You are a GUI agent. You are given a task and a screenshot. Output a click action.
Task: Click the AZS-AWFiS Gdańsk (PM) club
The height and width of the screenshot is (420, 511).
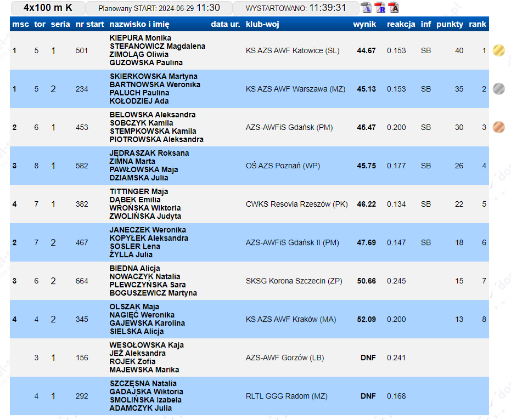pyautogui.click(x=289, y=127)
